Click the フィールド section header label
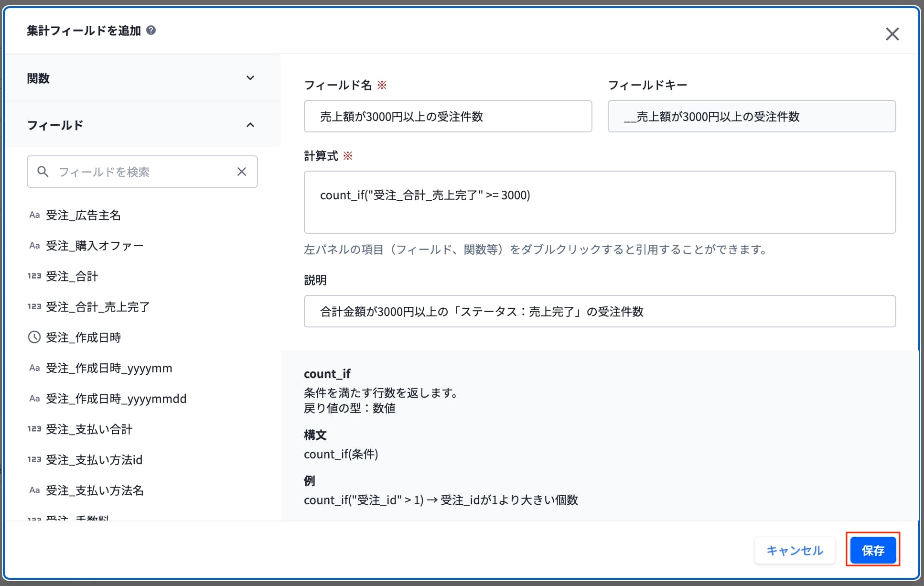The height and width of the screenshot is (586, 924). tap(55, 125)
